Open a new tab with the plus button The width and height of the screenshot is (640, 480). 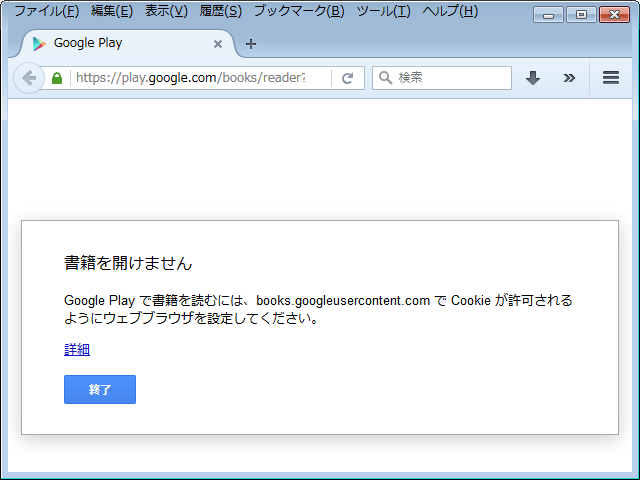click(251, 44)
